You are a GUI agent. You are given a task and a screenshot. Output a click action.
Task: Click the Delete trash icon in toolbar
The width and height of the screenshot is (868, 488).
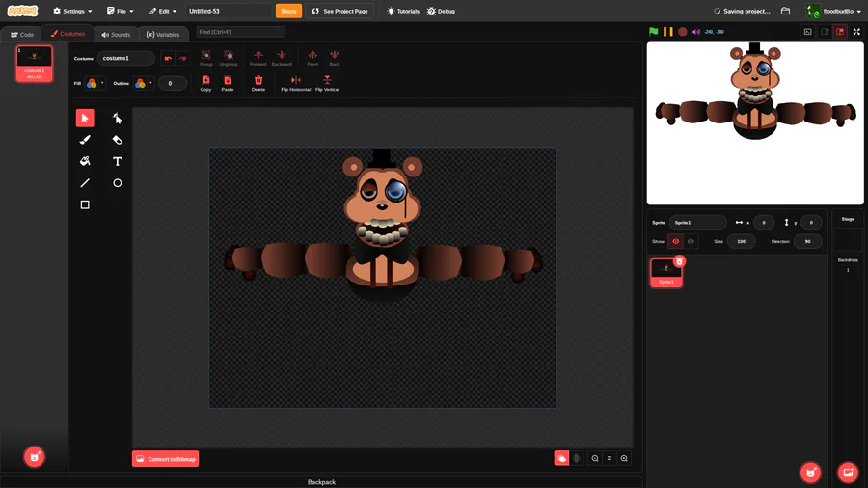(x=258, y=83)
